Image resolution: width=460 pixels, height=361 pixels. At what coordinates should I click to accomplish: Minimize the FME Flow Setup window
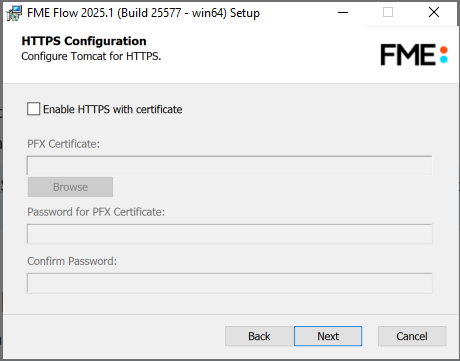click(x=343, y=13)
